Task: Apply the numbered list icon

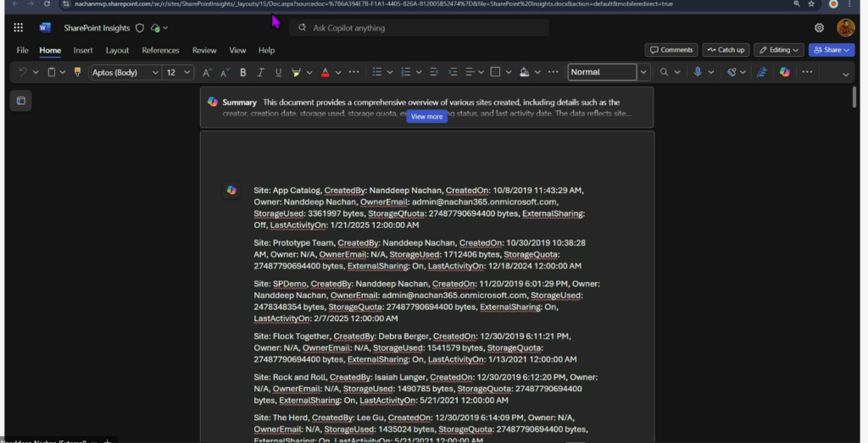Action: 406,72
